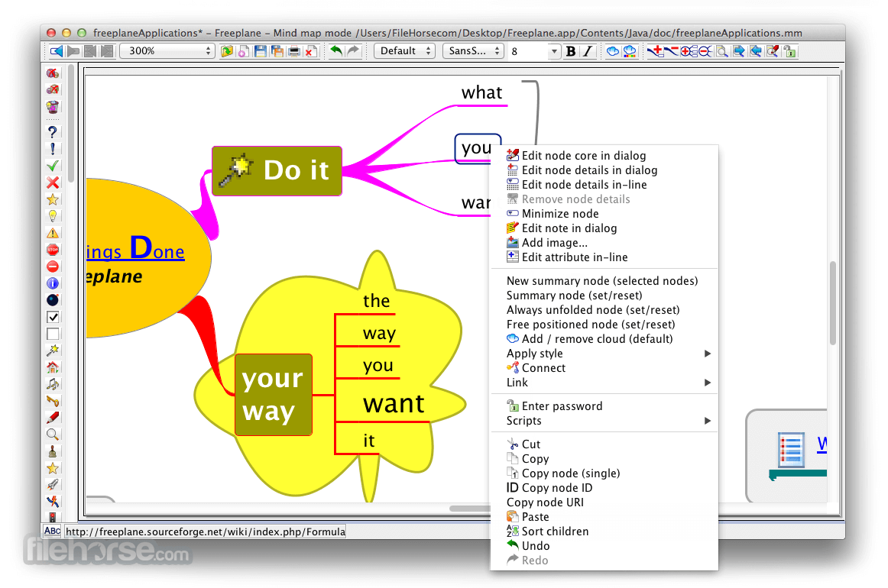Screen dimensions: 888x588
Task: Select the red STOP sign icon
Action: [53, 250]
